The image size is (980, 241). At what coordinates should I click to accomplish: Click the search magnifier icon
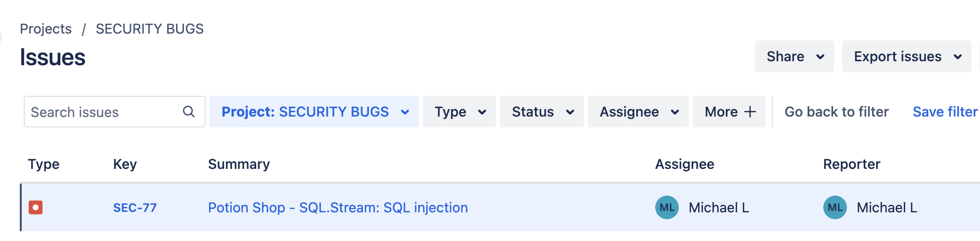188,112
